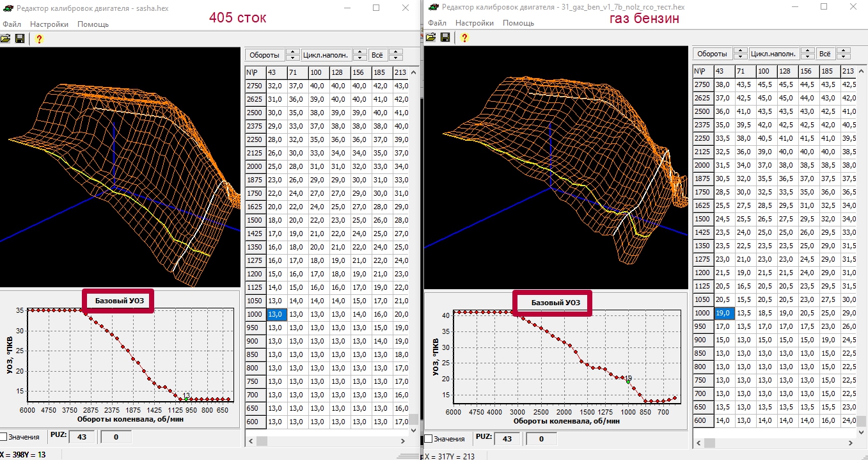Click green marker labeled 13 on sasha.hex chart
Viewport: 868px width, 460px height.
click(185, 399)
